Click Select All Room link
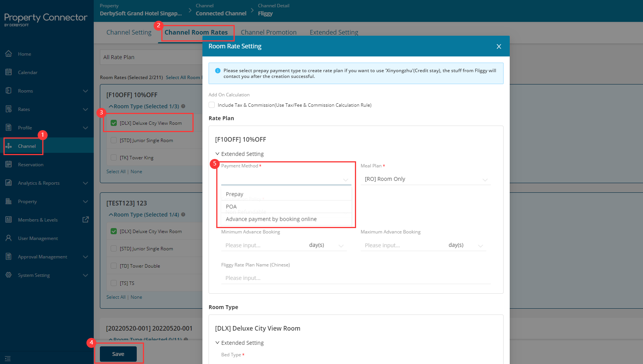Viewport: 643px width, 364px height. point(184,78)
